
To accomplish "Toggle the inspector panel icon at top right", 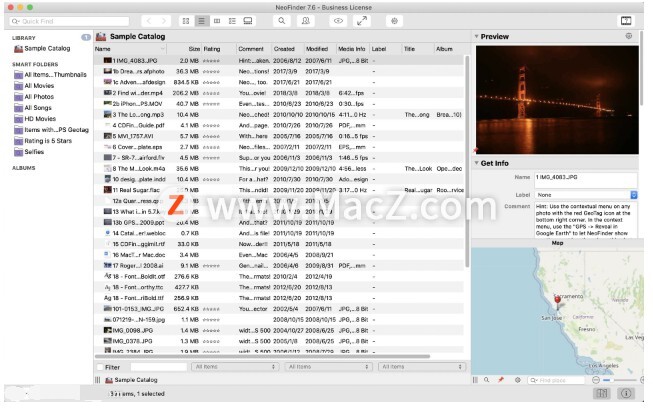I will (626, 21).
